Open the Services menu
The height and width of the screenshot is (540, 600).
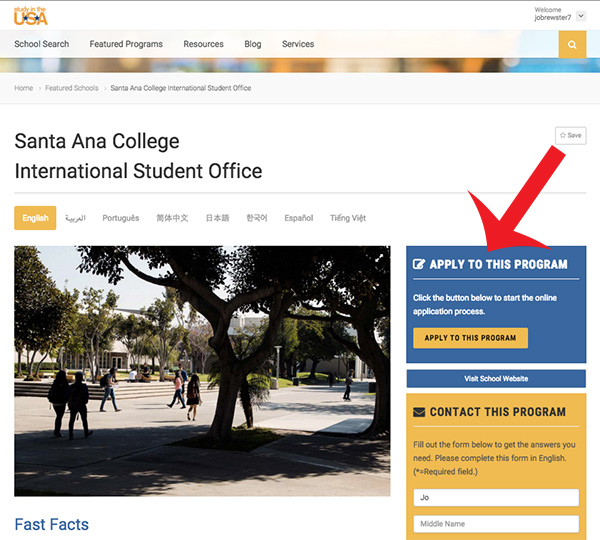pos(298,44)
